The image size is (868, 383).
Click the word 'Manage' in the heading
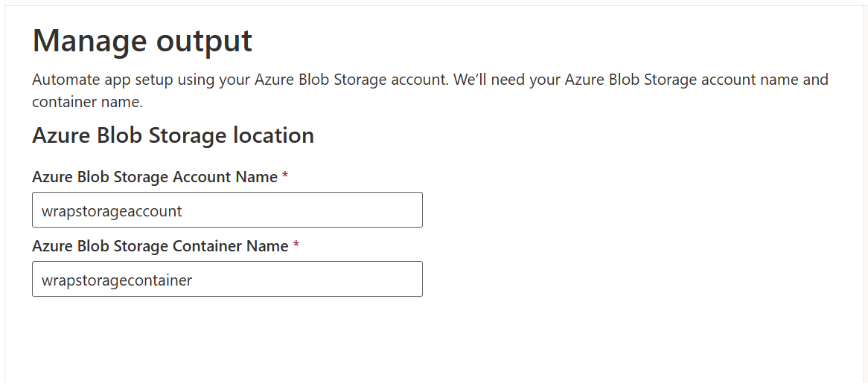pos(83,41)
